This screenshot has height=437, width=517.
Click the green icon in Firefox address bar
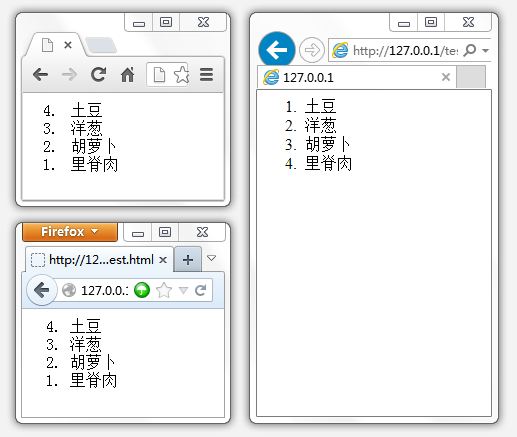click(x=142, y=290)
